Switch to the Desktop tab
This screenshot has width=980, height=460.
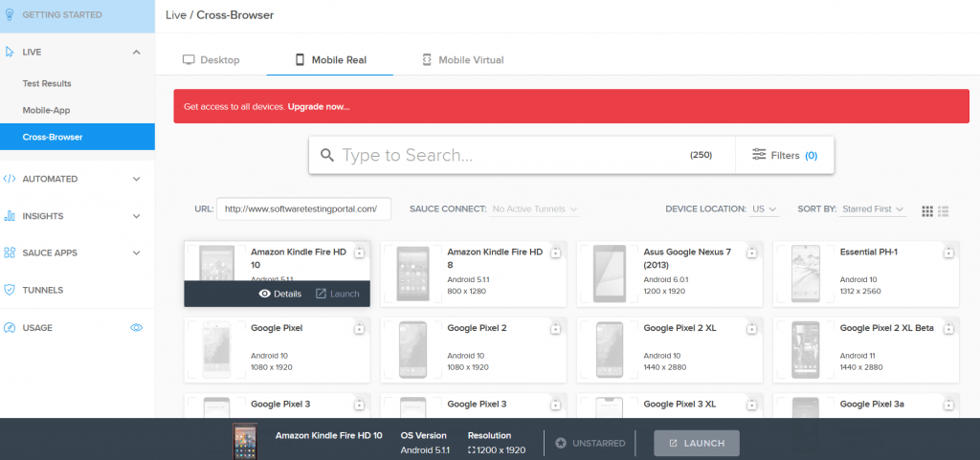(x=211, y=60)
